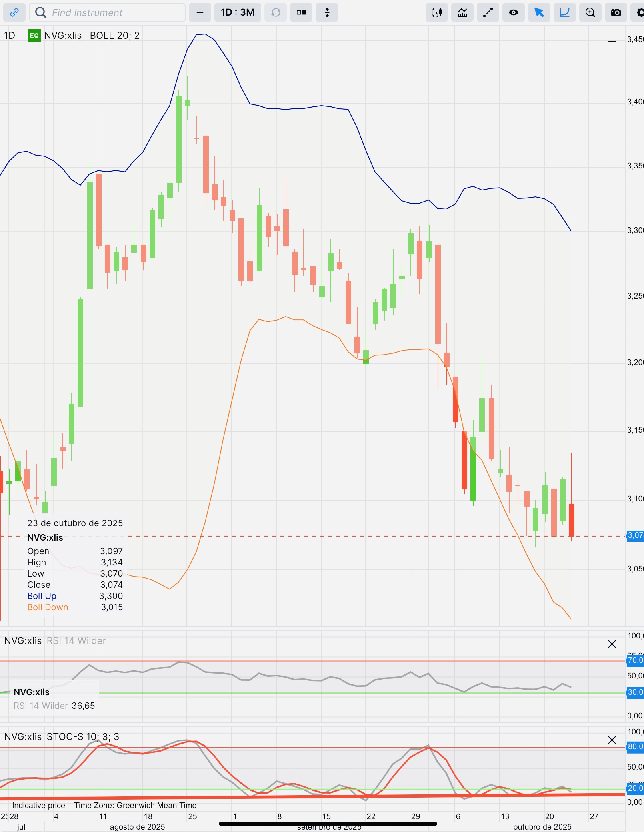
Task: Click the Find instrument search field
Action: coord(107,12)
